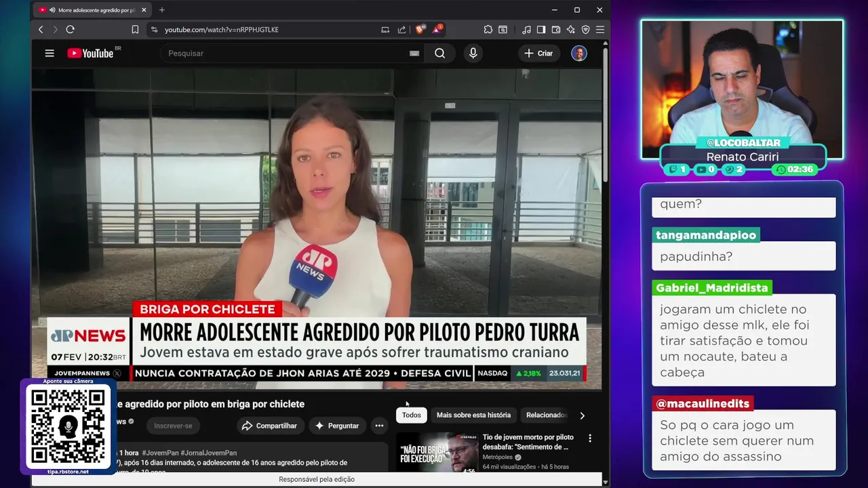The width and height of the screenshot is (868, 488).
Task: Click the 02:36 timer badge
Action: tap(795, 169)
